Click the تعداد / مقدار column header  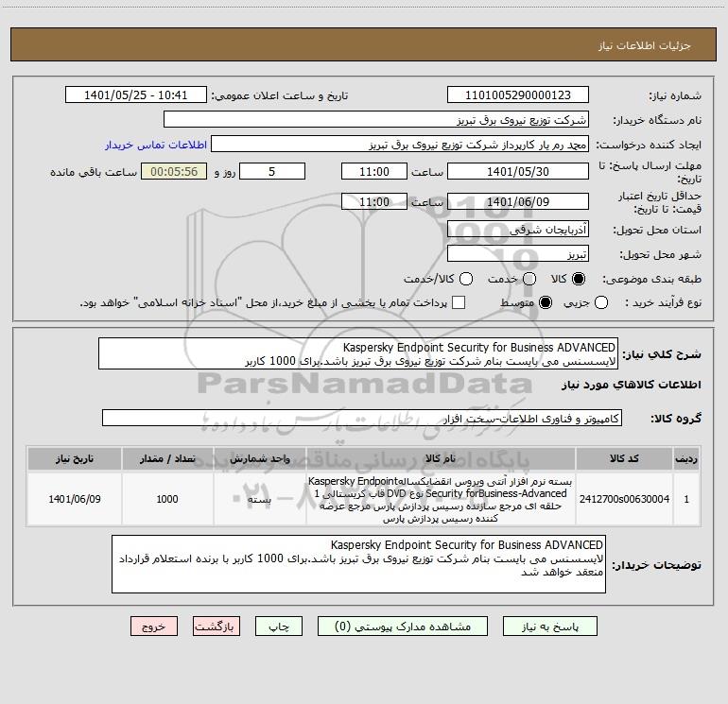coord(167,458)
